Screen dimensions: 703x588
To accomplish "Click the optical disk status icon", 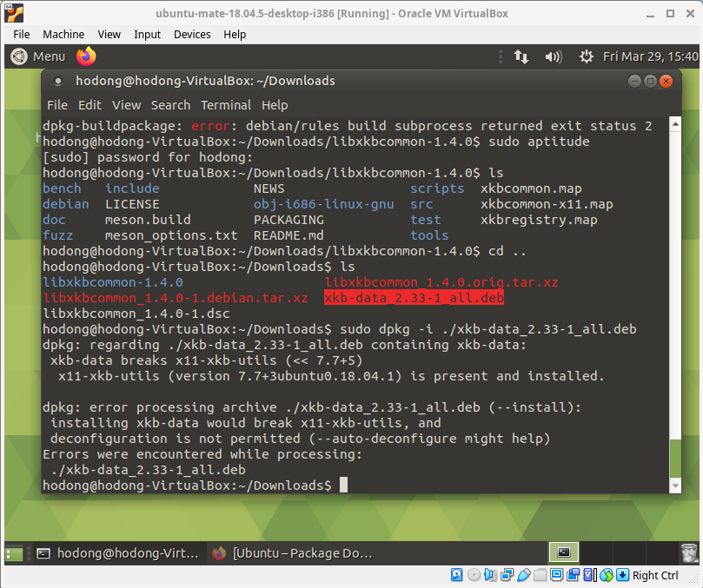I will pos(474,575).
